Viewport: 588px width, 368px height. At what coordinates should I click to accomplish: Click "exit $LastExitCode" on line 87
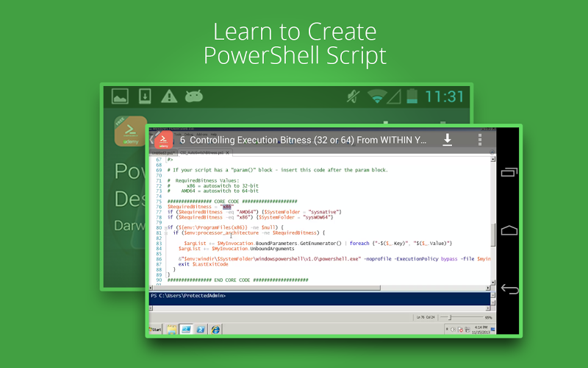tap(204, 264)
